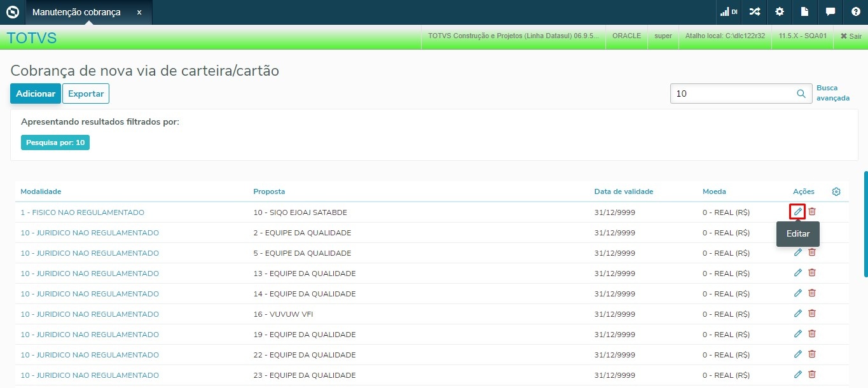
Task: Click the Exportar button
Action: coord(86,94)
